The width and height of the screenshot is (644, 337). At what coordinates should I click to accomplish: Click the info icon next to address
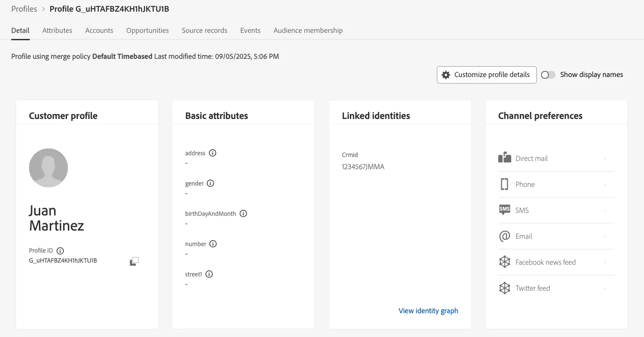(212, 153)
